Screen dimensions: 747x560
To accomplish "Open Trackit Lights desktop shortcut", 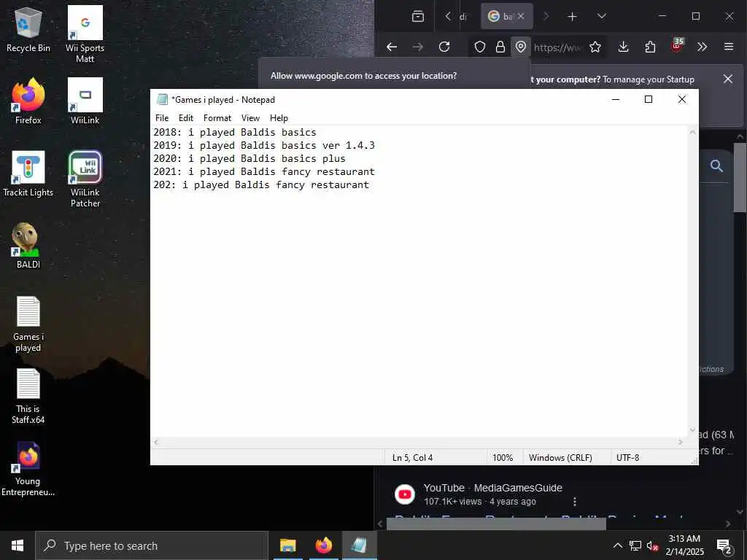I will point(28,174).
